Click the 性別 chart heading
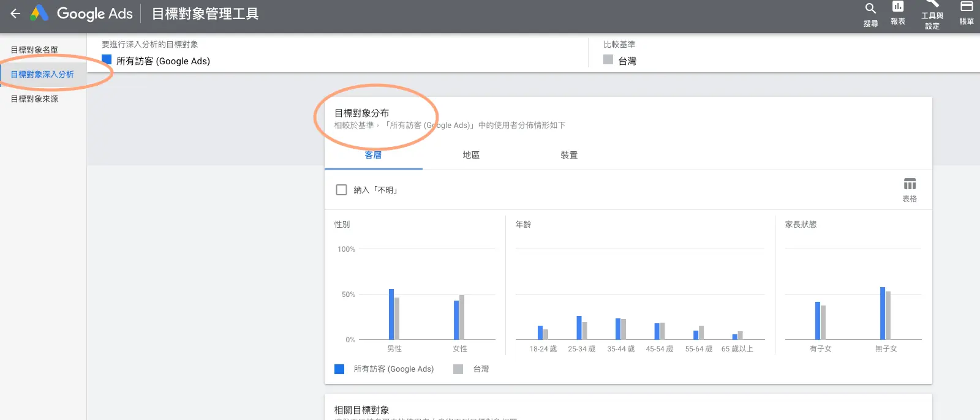This screenshot has width=980, height=420. [x=342, y=224]
